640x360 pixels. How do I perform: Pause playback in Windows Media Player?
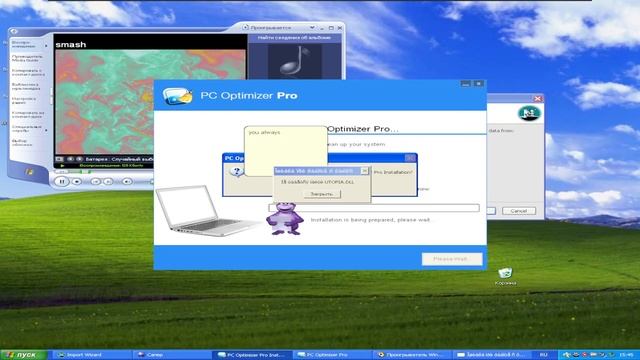[62, 181]
